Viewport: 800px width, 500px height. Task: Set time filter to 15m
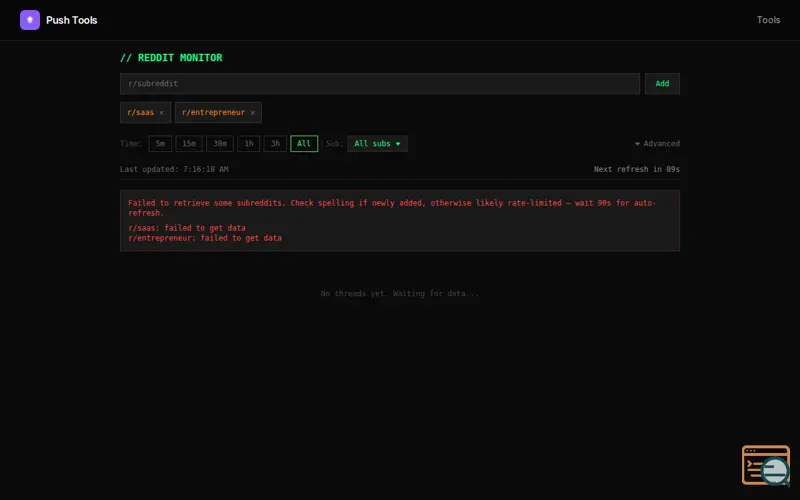pyautogui.click(x=189, y=143)
